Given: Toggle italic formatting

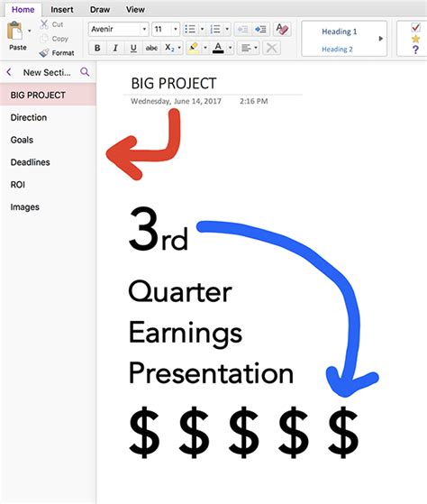Looking at the screenshot, I should click(x=115, y=48).
